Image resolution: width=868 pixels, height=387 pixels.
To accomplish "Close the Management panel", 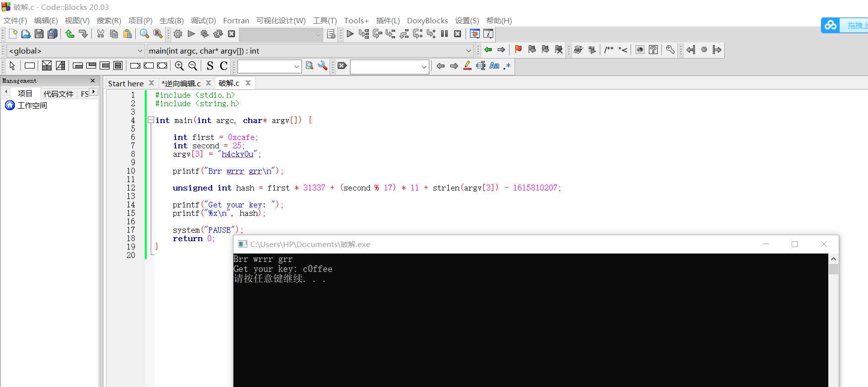I will coord(93,80).
